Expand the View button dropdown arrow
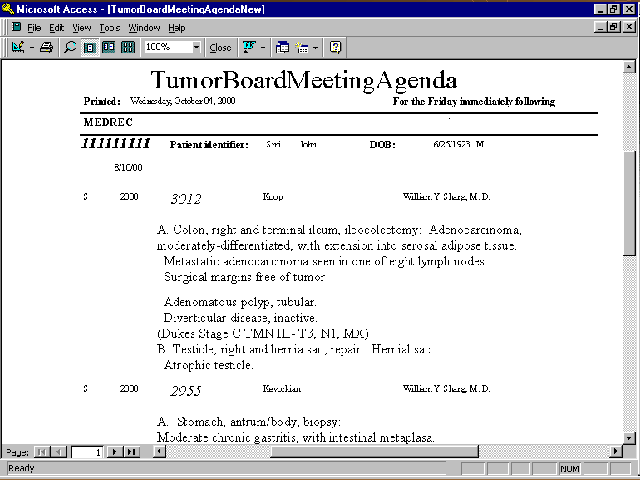 [x=32, y=47]
